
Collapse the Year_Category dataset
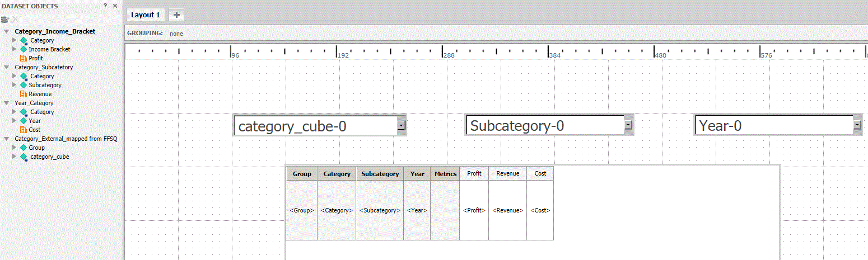point(6,103)
